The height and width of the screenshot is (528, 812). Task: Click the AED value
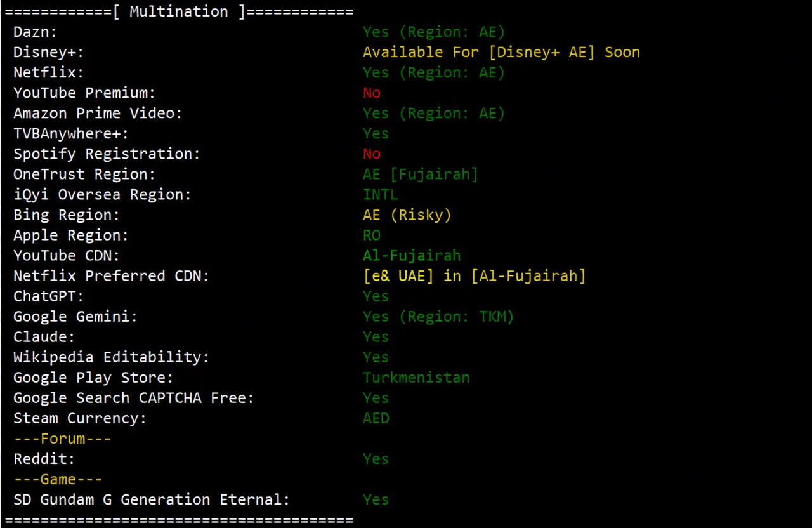point(376,418)
